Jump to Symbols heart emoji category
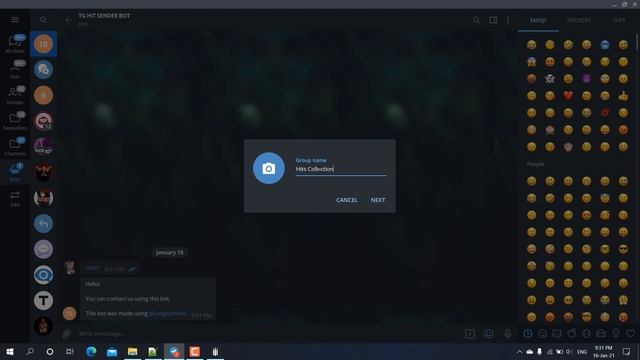 coord(630,334)
